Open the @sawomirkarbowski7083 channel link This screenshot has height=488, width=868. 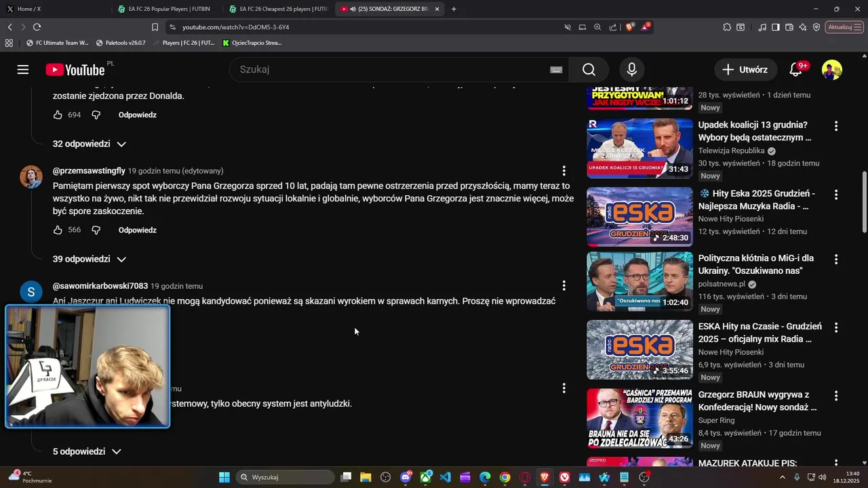[x=100, y=286]
